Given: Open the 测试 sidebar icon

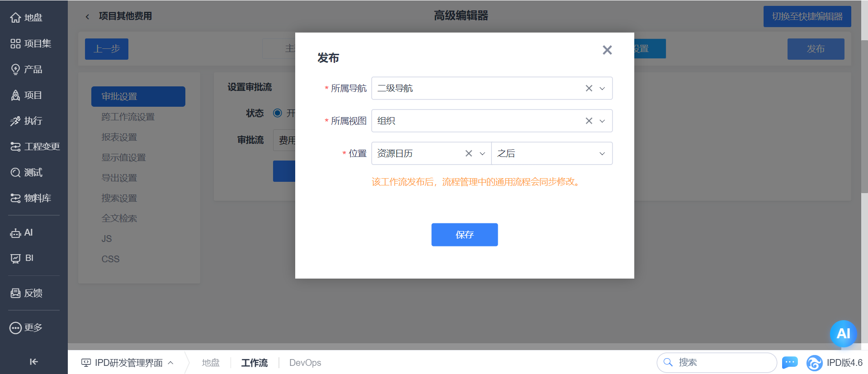Looking at the screenshot, I should pyautogui.click(x=16, y=172).
